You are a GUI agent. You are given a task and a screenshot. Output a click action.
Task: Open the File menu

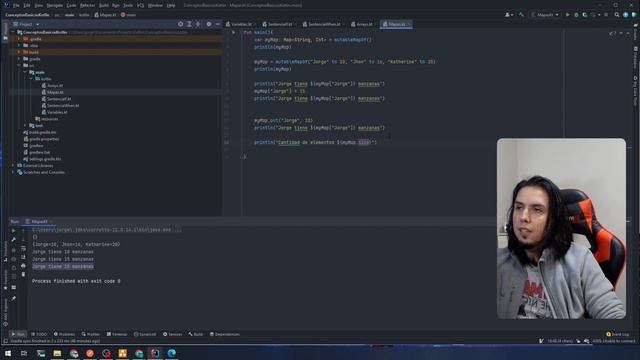(x=16, y=5)
